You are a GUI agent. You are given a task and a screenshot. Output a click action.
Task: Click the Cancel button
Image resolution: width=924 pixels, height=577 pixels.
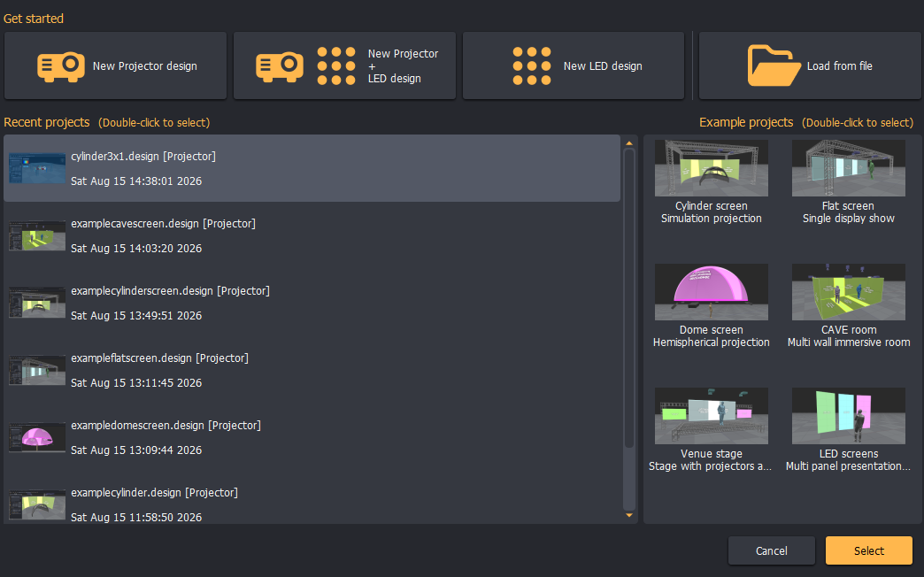pyautogui.click(x=772, y=550)
